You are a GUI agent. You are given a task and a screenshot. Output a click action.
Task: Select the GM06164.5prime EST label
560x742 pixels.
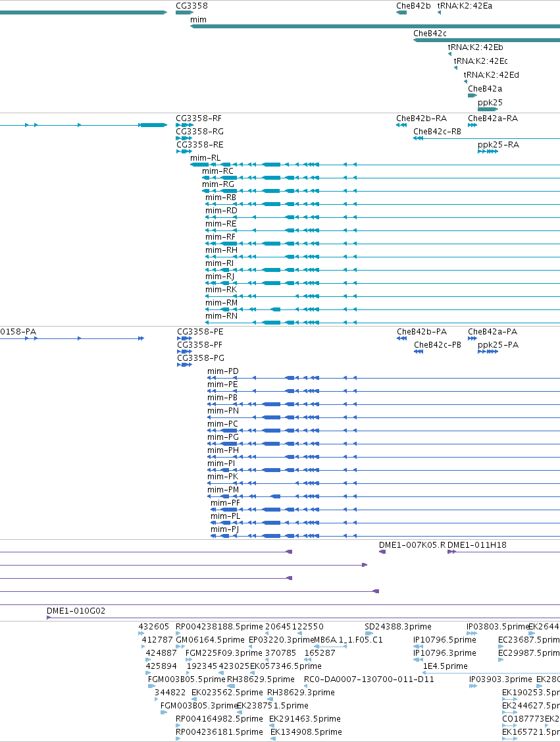pos(210,640)
